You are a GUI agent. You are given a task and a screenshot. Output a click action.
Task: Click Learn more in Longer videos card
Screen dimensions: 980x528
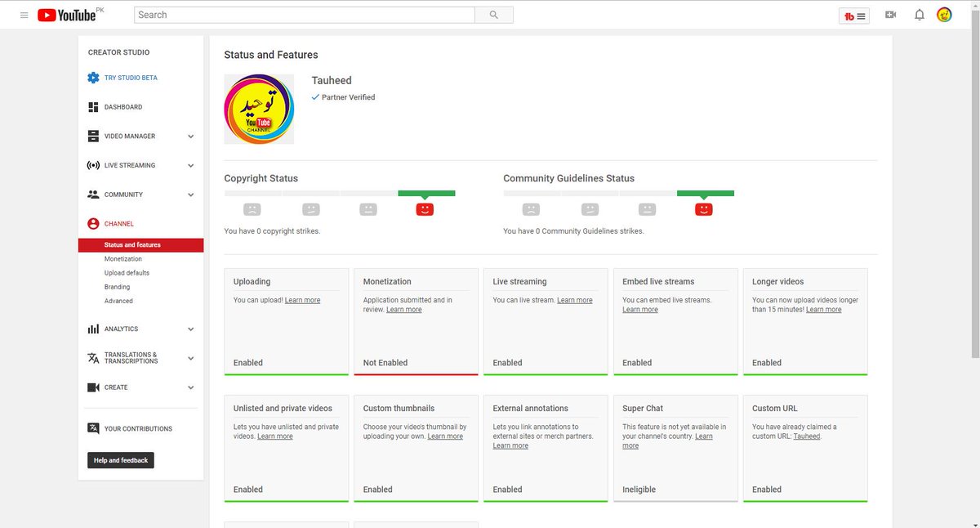coord(824,310)
